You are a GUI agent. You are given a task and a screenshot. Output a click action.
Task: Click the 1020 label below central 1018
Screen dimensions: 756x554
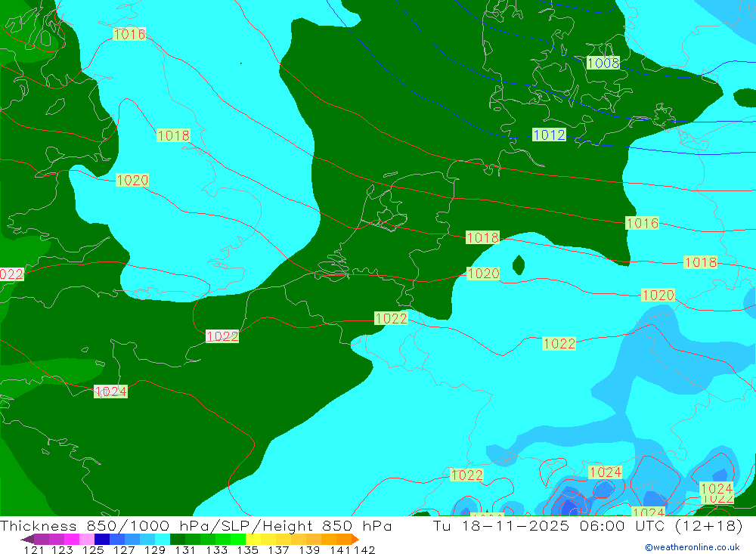[483, 274]
